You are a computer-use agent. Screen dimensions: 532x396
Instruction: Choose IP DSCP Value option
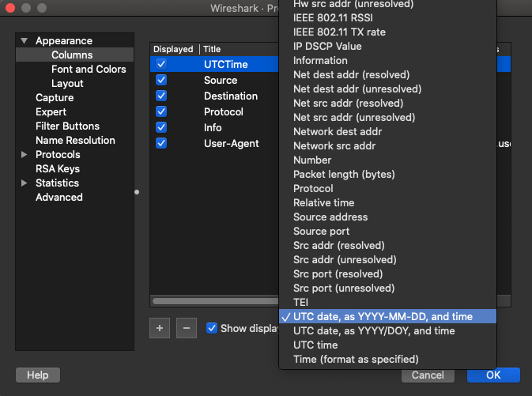point(387,46)
